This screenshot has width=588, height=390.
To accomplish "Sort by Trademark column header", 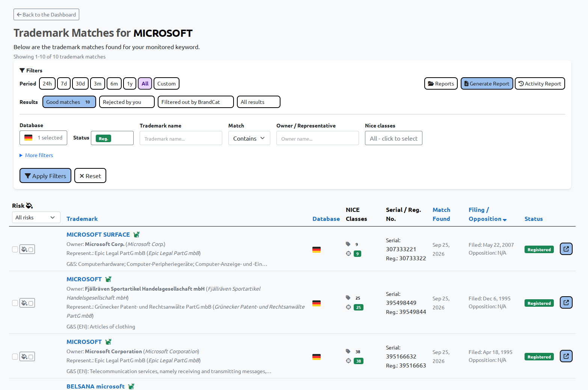I will coord(82,219).
